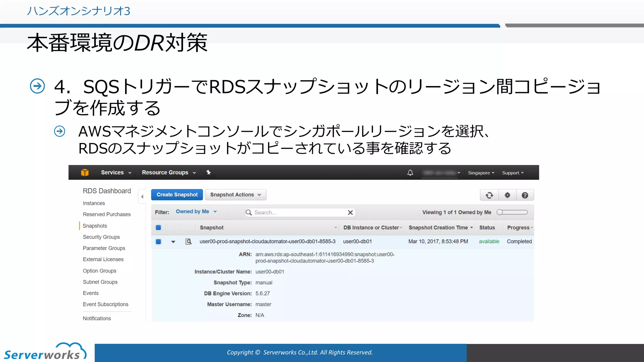Open Subnet Groups in the sidebar

click(100, 282)
